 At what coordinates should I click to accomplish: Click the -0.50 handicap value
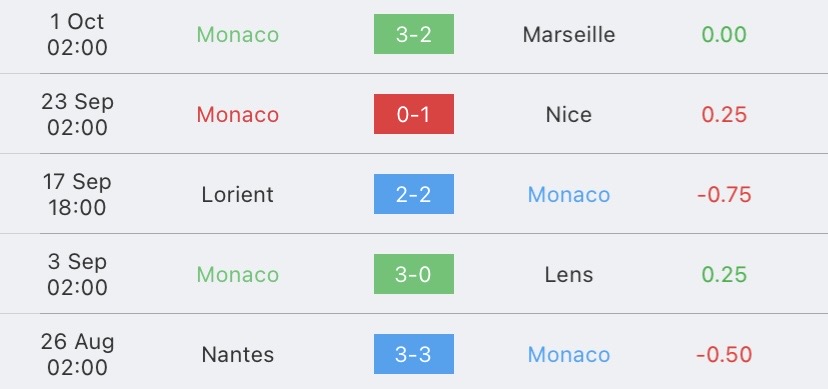724,355
